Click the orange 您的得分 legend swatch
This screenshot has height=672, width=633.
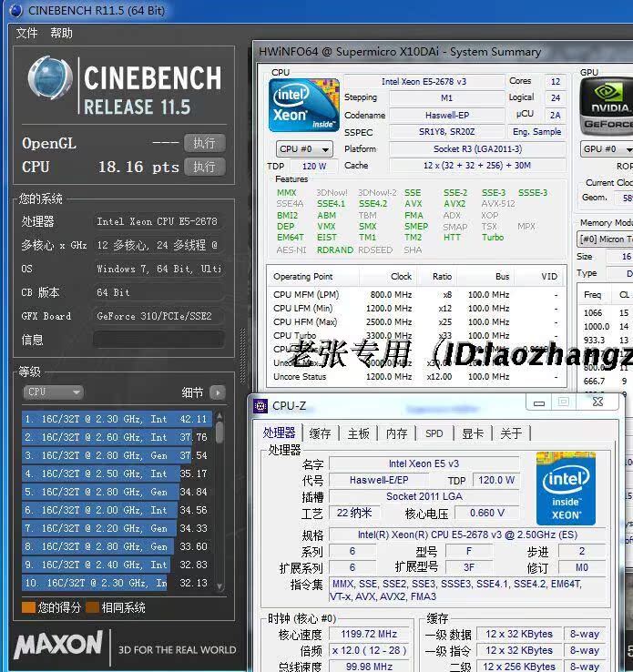(x=28, y=607)
